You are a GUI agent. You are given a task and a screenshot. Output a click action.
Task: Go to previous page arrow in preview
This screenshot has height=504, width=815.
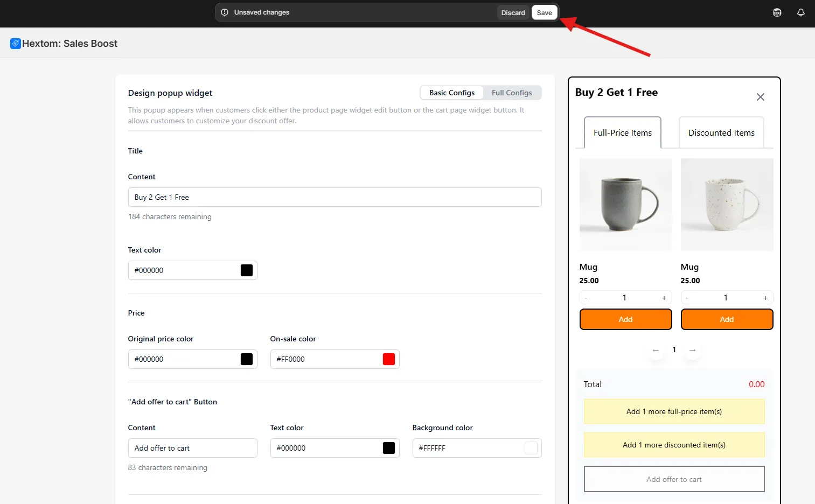(656, 350)
